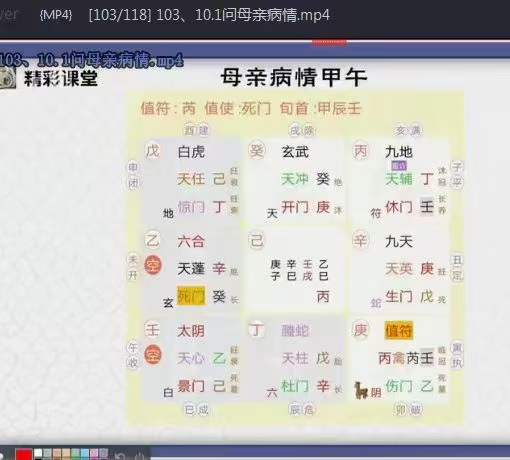Click the alpaca icon beside 伤门
Image resolution: width=510 pixels, height=460 pixels.
(x=361, y=391)
